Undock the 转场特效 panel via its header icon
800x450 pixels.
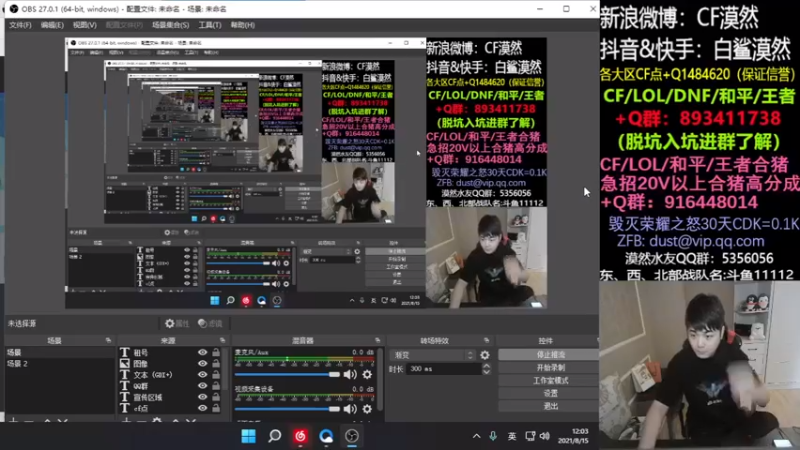click(486, 340)
